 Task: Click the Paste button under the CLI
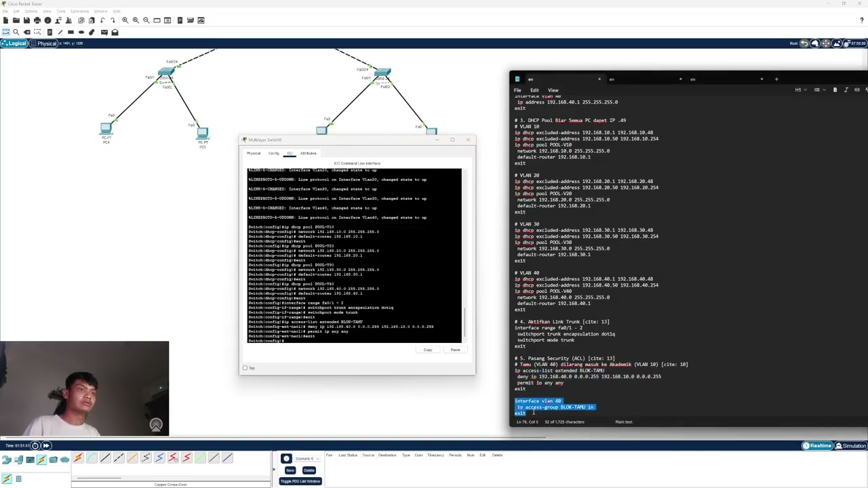[455, 350]
